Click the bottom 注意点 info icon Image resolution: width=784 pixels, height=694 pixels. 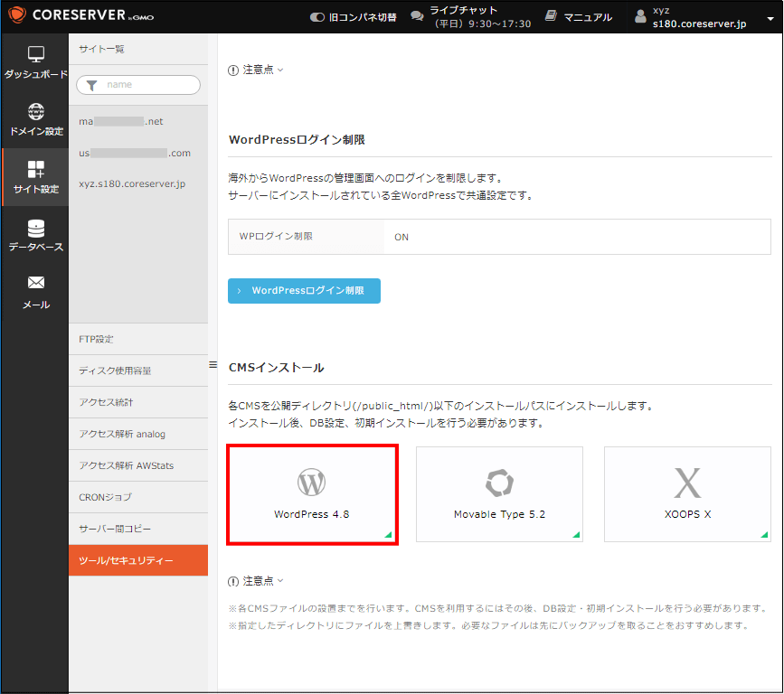(x=233, y=582)
